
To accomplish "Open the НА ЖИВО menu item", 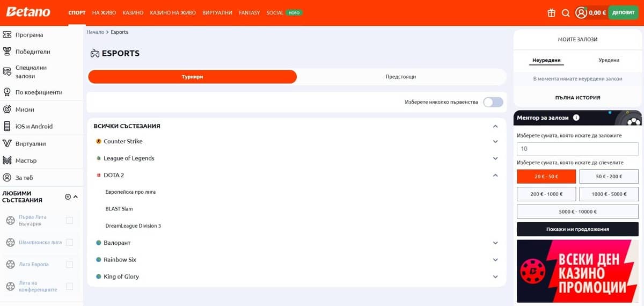I will pyautogui.click(x=104, y=12).
